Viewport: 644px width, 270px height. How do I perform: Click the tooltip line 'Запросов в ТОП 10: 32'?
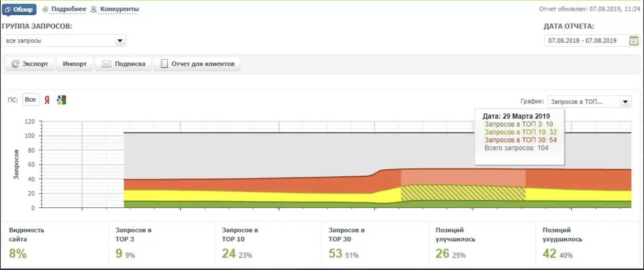click(x=520, y=132)
